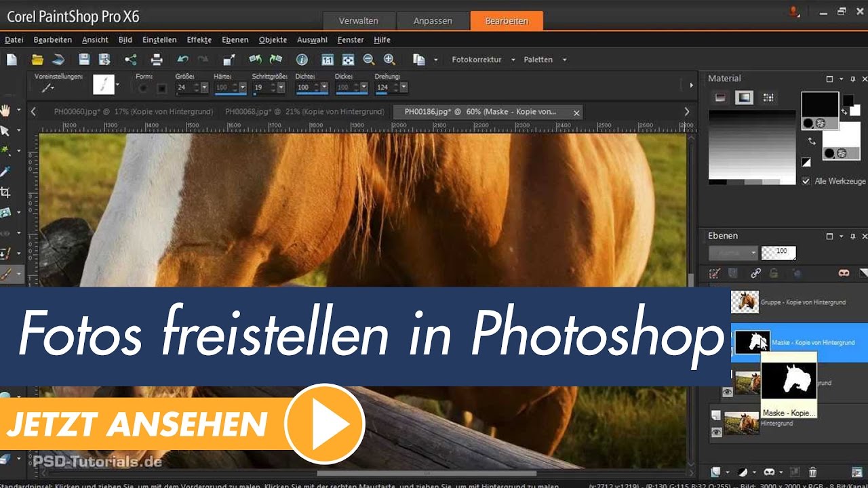Click the share icon in the toolbar

(130, 60)
